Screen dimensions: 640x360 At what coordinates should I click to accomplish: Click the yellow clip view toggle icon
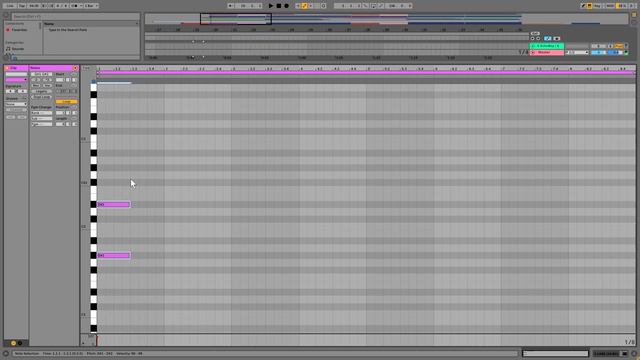coord(13,343)
